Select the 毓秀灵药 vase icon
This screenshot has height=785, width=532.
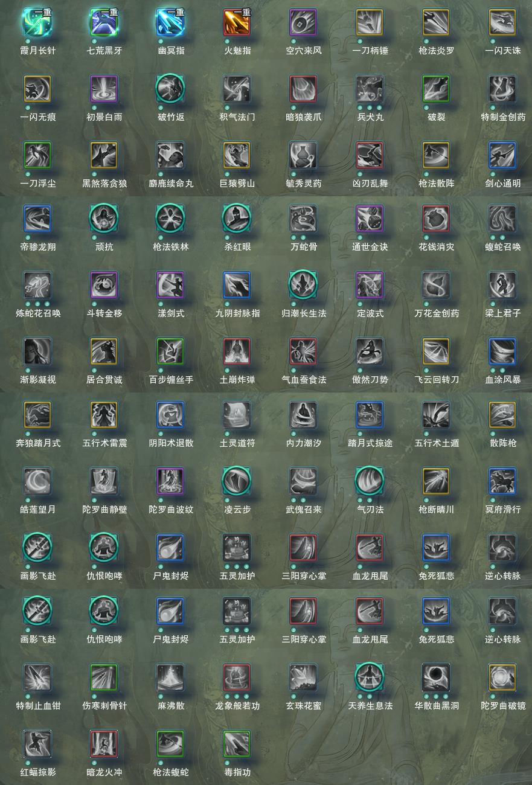(x=303, y=155)
